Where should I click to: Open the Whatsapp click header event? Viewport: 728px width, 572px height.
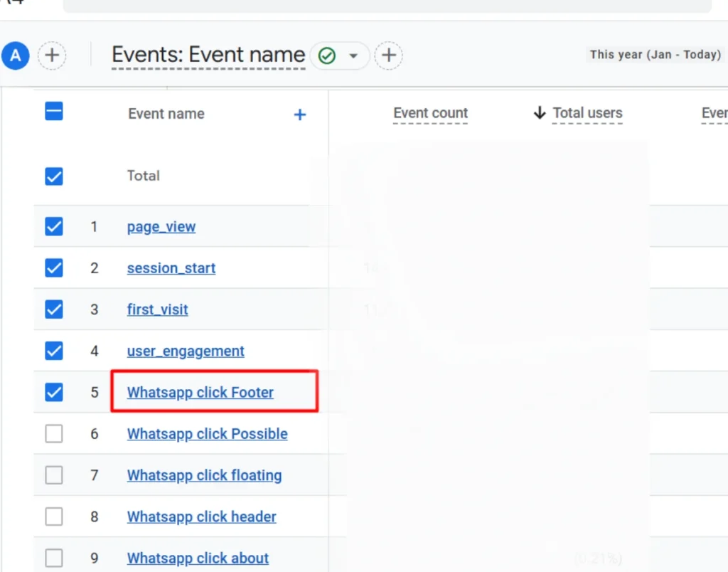coord(201,517)
